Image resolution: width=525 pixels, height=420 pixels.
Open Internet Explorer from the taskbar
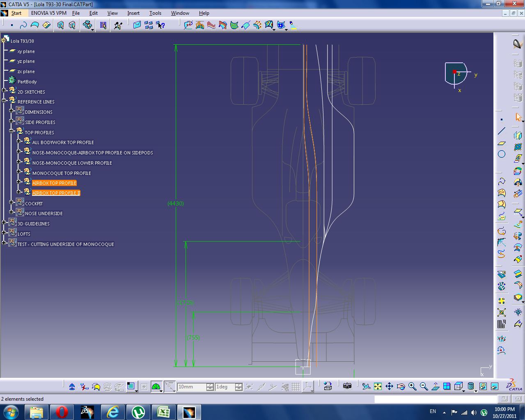pos(112,412)
